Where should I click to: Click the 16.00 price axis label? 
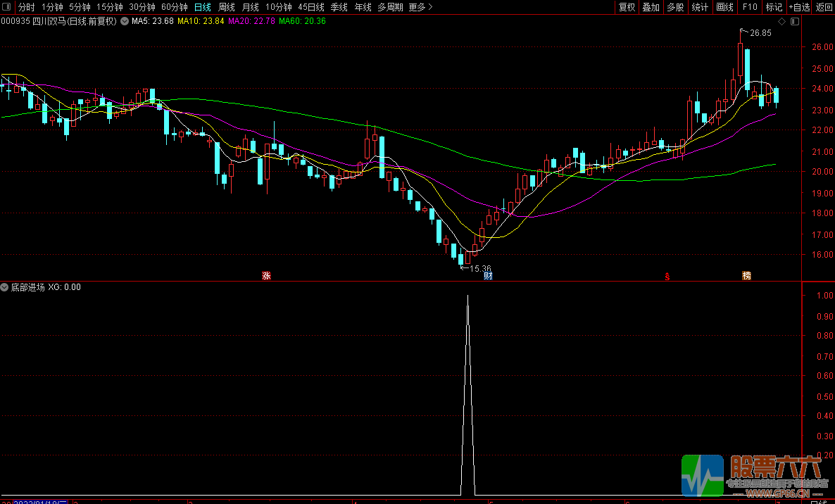point(823,255)
